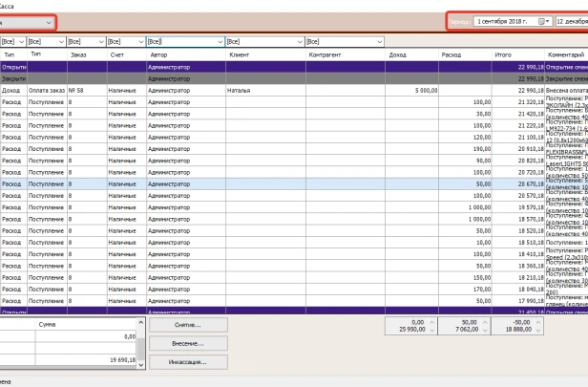The image size is (588, 387).
Task: Click the Инкассация... button
Action: coord(188,362)
